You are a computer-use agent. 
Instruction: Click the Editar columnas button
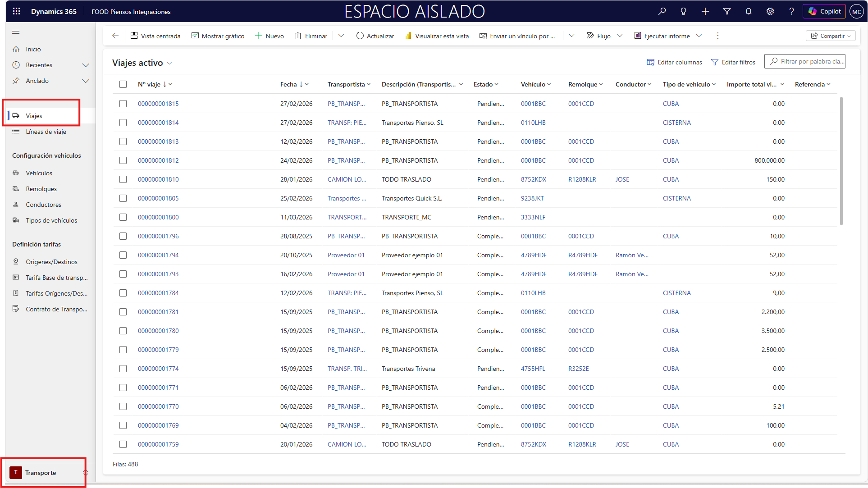pos(674,62)
